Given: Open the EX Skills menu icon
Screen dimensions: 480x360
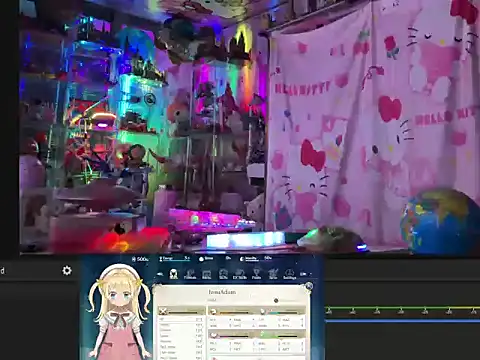Looking at the screenshot, I should [x=240, y=274].
